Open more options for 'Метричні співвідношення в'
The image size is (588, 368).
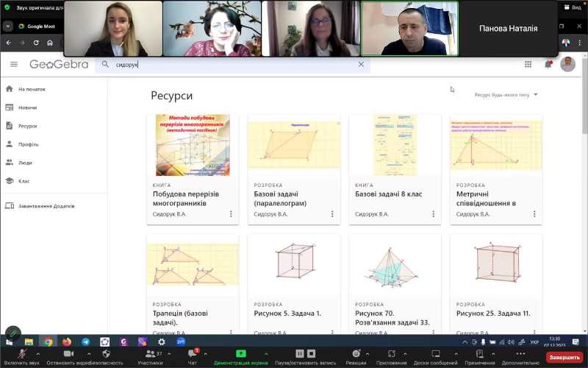tap(534, 213)
